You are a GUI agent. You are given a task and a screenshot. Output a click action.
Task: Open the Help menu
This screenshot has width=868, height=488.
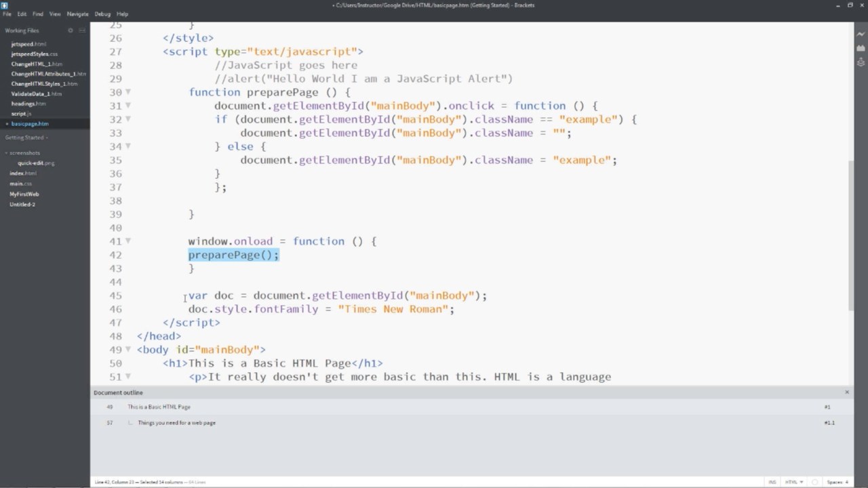click(122, 14)
